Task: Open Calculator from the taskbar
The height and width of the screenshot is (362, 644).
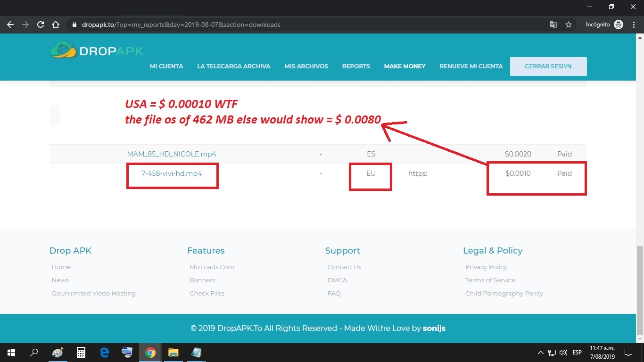Action: pos(81,352)
